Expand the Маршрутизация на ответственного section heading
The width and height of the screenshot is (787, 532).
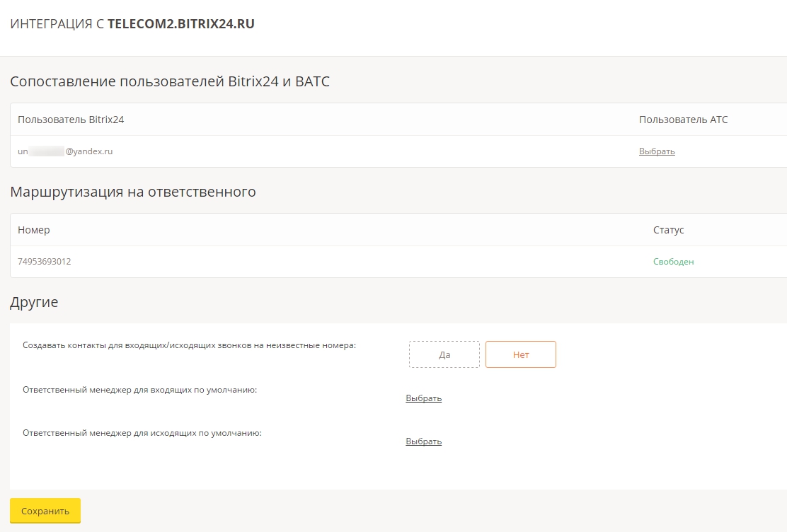[x=132, y=192]
